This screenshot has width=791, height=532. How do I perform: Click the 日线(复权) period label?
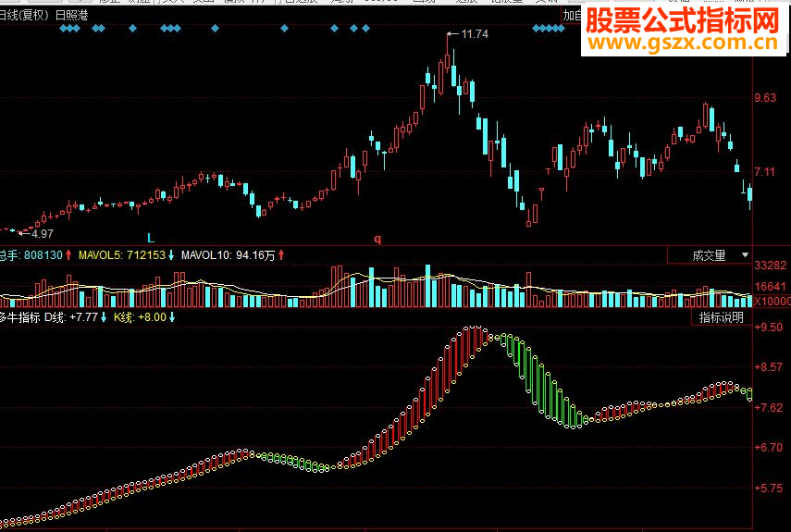tap(24, 15)
